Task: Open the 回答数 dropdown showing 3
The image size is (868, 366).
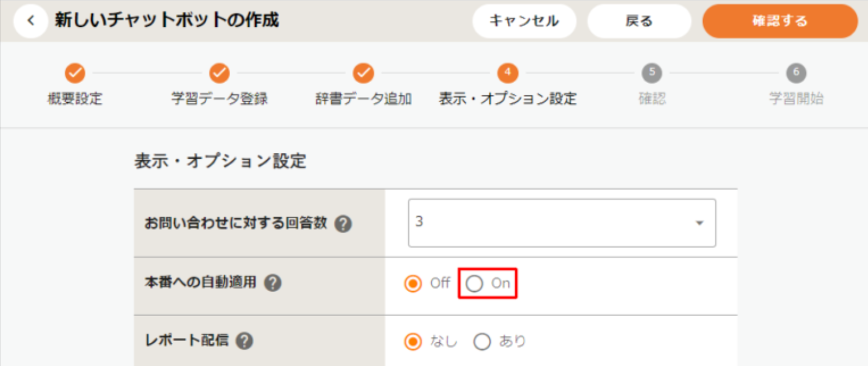Action: coord(561,223)
